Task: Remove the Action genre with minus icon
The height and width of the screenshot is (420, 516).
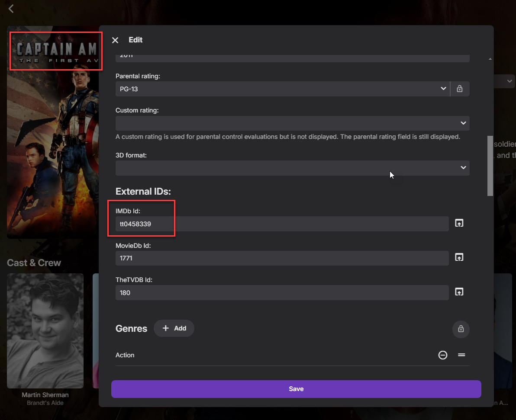Action: tap(442, 355)
